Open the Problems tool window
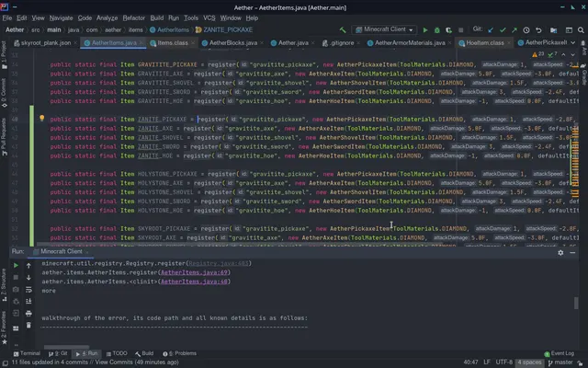This screenshot has height=368, width=588. [180, 353]
